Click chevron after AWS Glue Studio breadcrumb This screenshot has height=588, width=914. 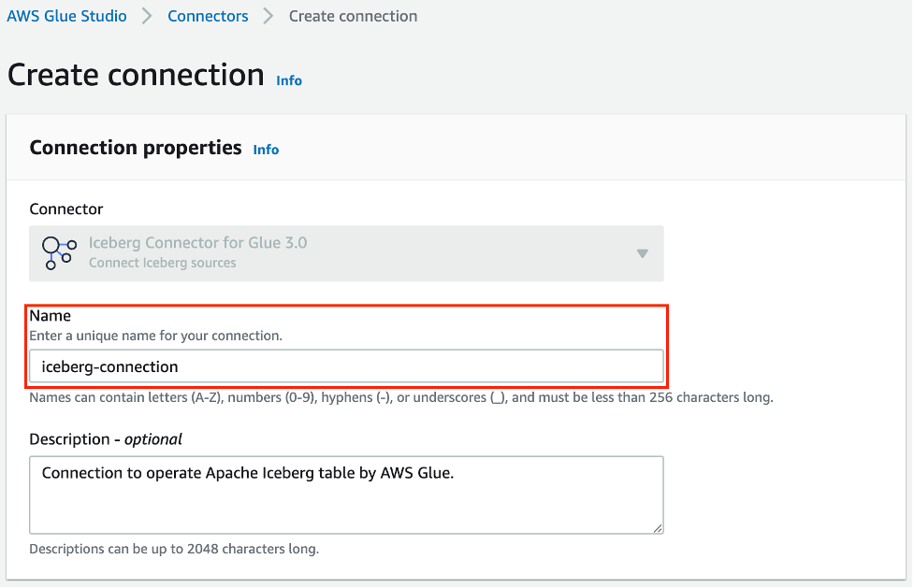point(147,16)
